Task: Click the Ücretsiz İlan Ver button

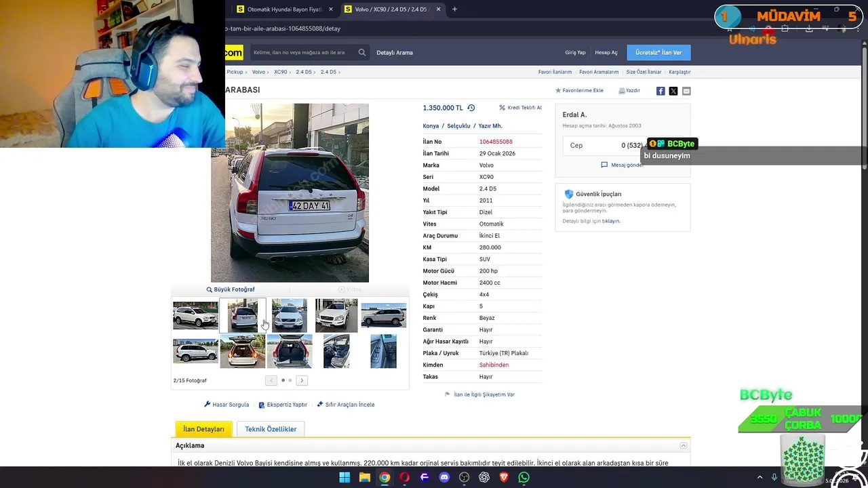Action: click(658, 52)
